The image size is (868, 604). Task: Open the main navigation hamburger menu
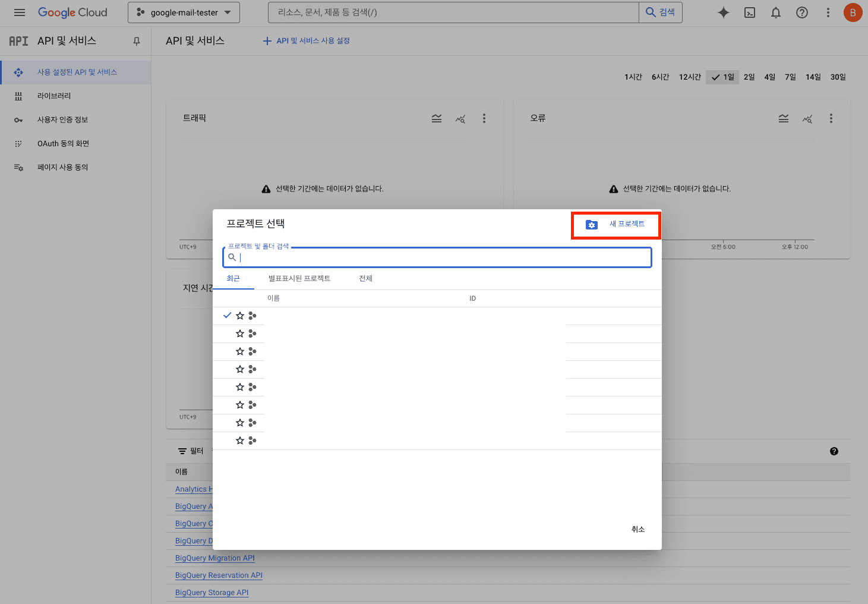(20, 12)
